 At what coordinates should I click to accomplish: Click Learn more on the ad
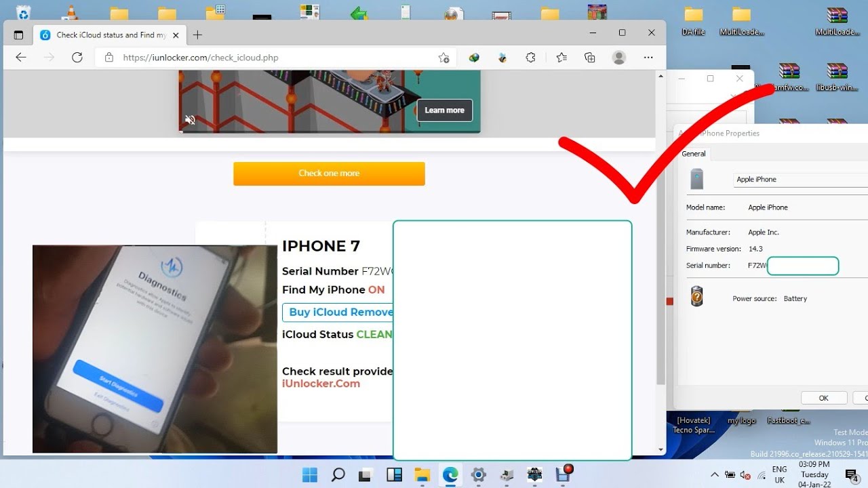coord(444,110)
